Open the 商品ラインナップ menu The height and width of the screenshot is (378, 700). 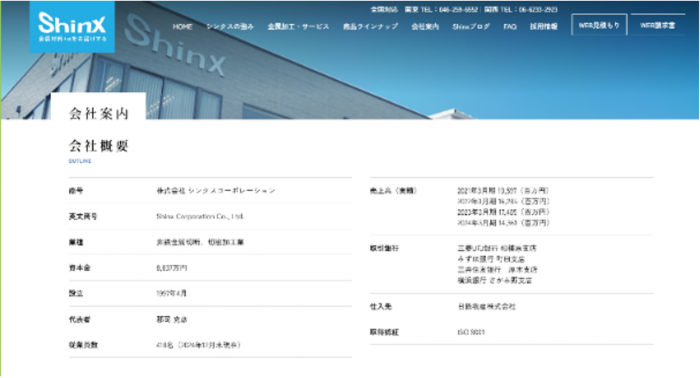tap(371, 27)
